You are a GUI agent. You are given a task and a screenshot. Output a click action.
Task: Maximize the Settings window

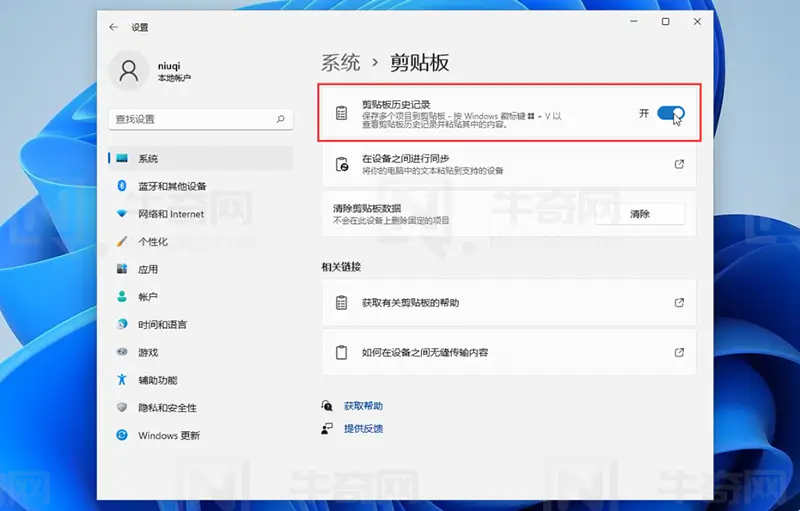coord(665,21)
